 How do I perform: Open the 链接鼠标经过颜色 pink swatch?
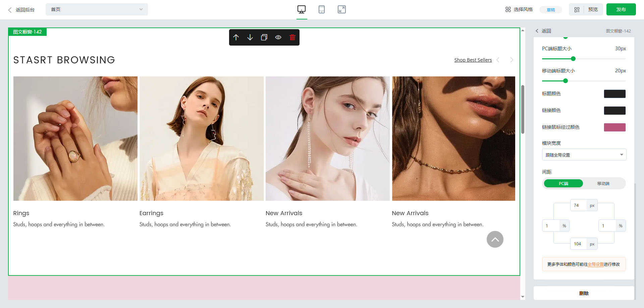click(x=615, y=127)
